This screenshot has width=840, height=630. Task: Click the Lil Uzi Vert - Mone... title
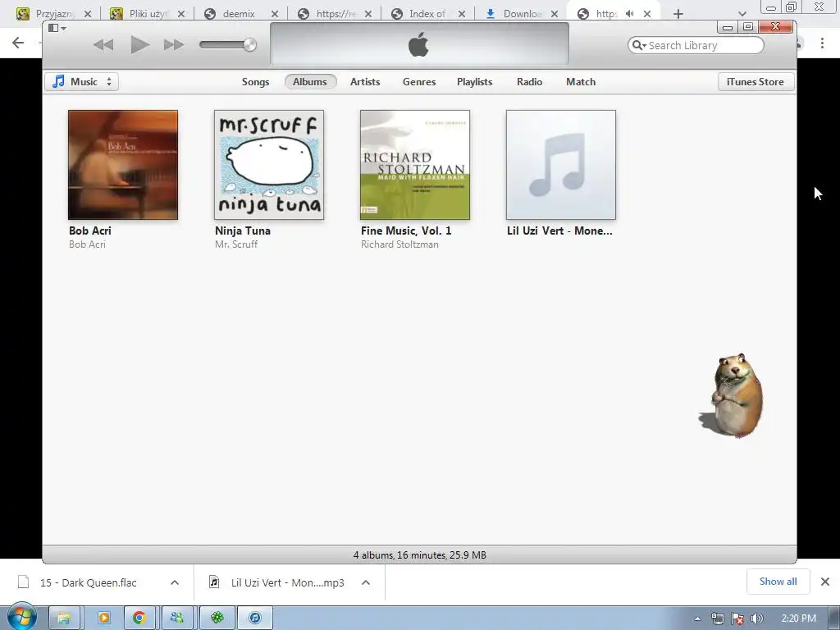point(559,231)
